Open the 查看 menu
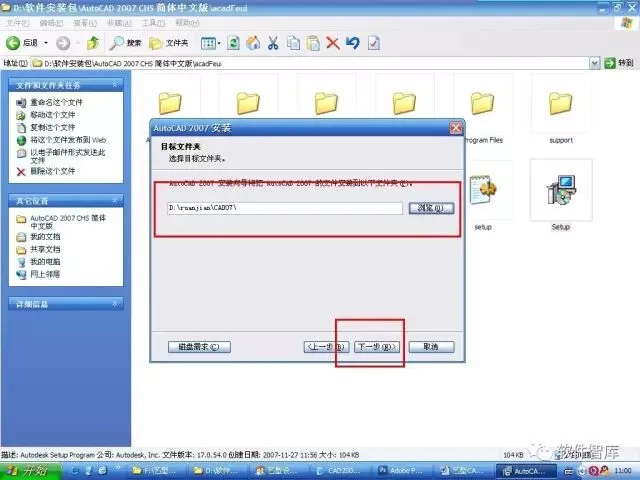Image resolution: width=640 pixels, height=480 pixels. coord(85,23)
